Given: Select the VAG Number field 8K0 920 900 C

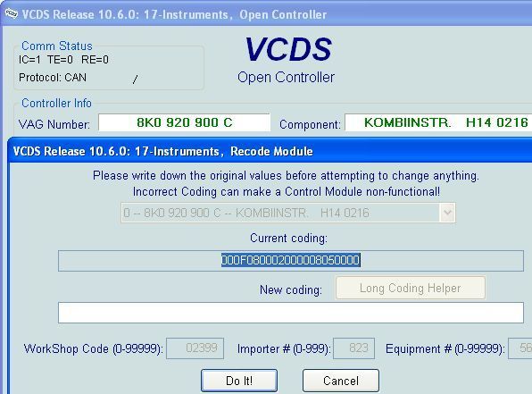Looking at the screenshot, I should click(184, 122).
